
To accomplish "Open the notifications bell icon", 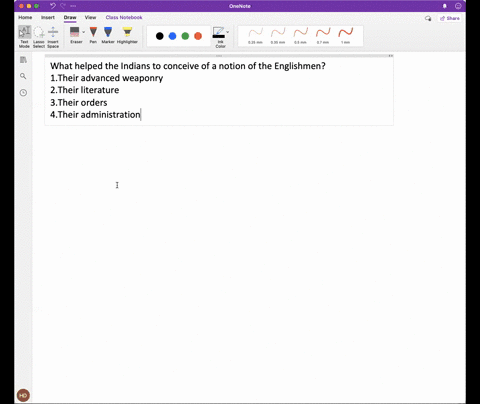I will (444, 6).
